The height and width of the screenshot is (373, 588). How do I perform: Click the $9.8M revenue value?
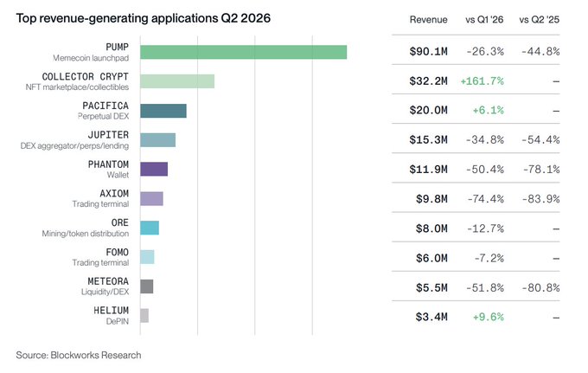pos(431,199)
